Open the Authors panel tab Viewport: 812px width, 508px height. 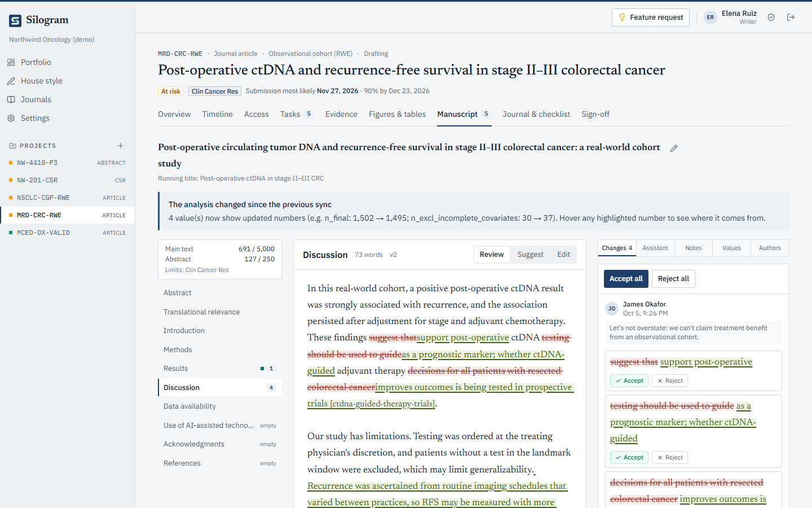(x=770, y=248)
